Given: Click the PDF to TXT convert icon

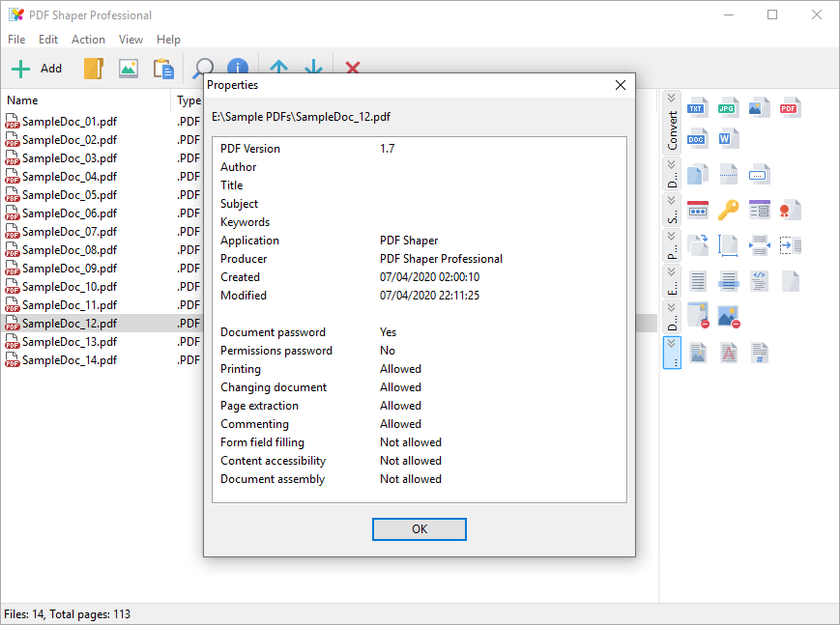Looking at the screenshot, I should [x=697, y=107].
